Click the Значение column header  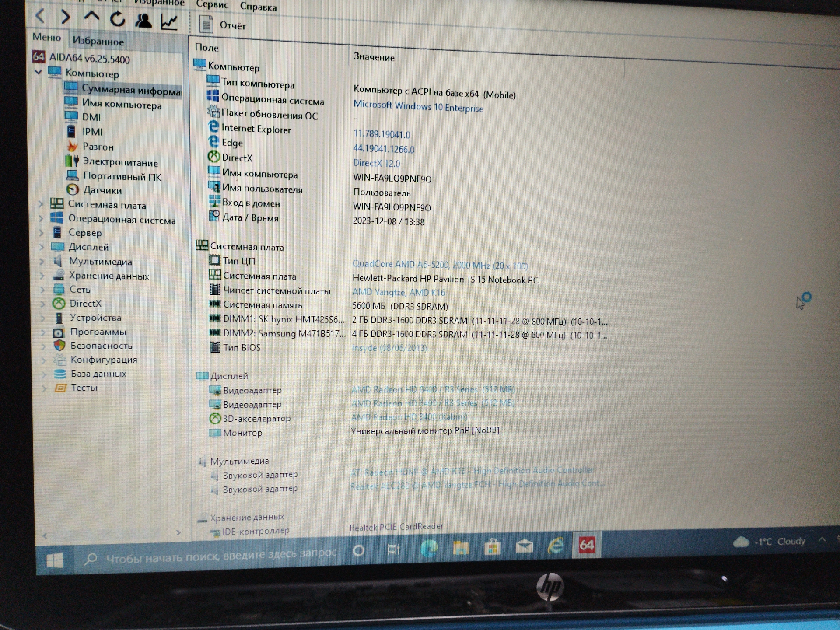374,57
